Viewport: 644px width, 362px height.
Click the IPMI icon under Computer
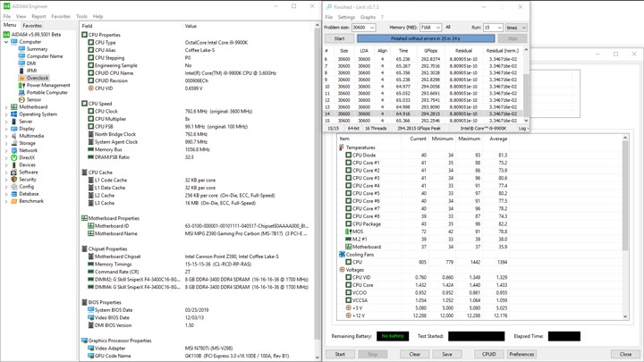coord(21,71)
